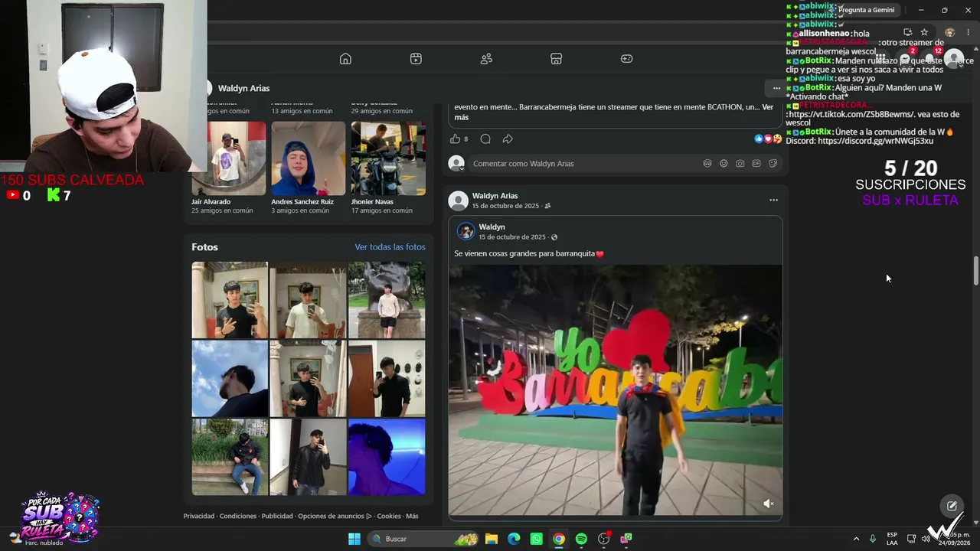Bookmark this page with the star icon
This screenshot has height=551, width=980.
coord(924,32)
